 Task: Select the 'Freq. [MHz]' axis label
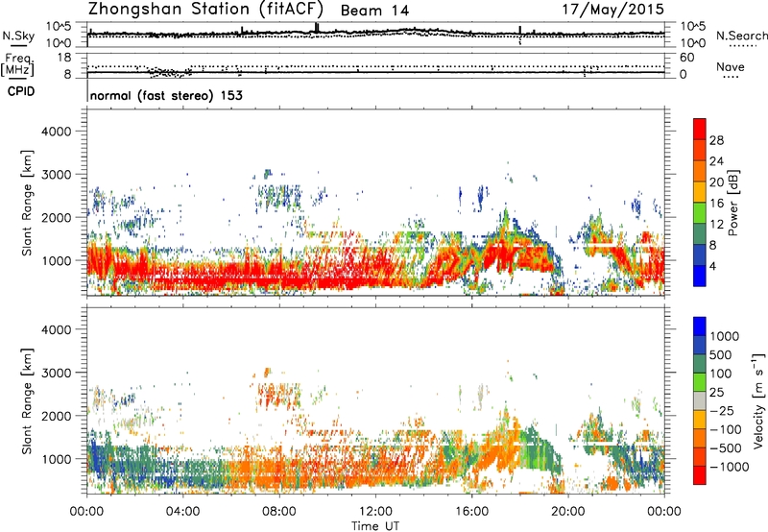point(17,64)
